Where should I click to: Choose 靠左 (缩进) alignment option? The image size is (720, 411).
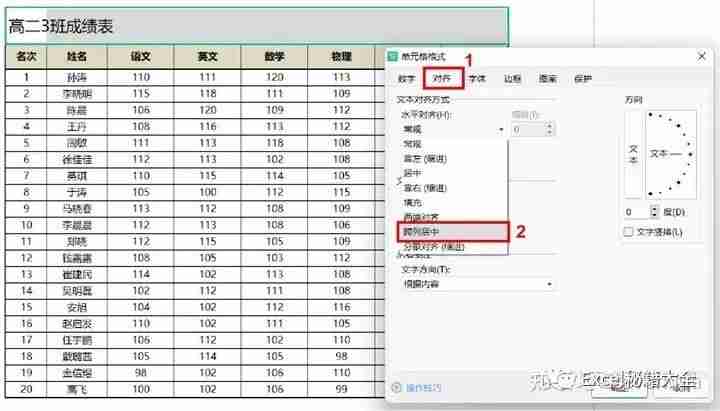click(425, 159)
